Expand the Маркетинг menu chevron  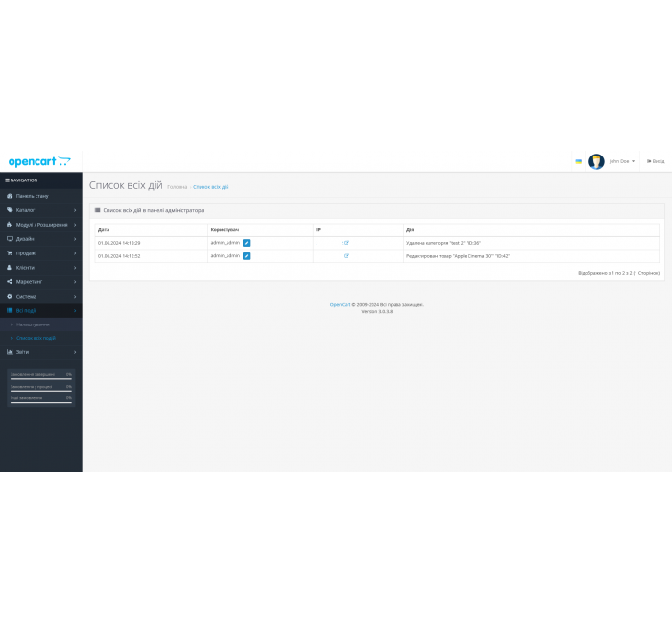75,282
